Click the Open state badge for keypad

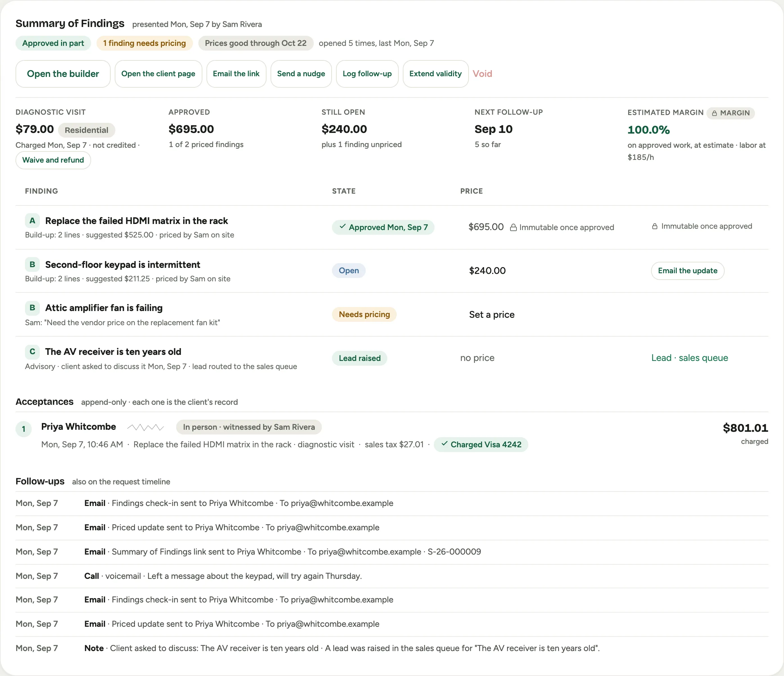pyautogui.click(x=348, y=271)
